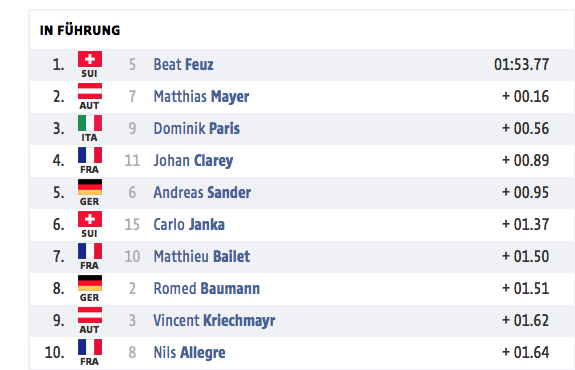The image size is (575, 370).
Task: Open Vincent Kriechmayr athlete link
Action: point(214,320)
